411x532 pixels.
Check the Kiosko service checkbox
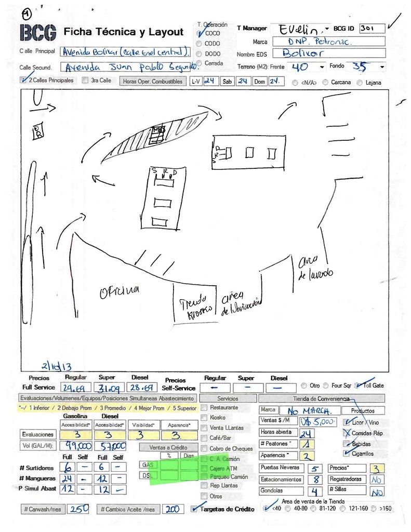coord(204,418)
